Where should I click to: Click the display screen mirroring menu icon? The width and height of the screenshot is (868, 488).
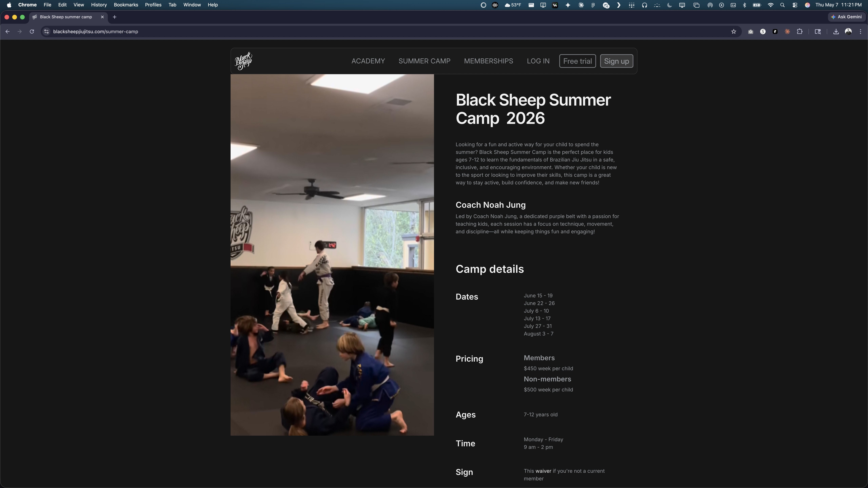[x=682, y=5]
